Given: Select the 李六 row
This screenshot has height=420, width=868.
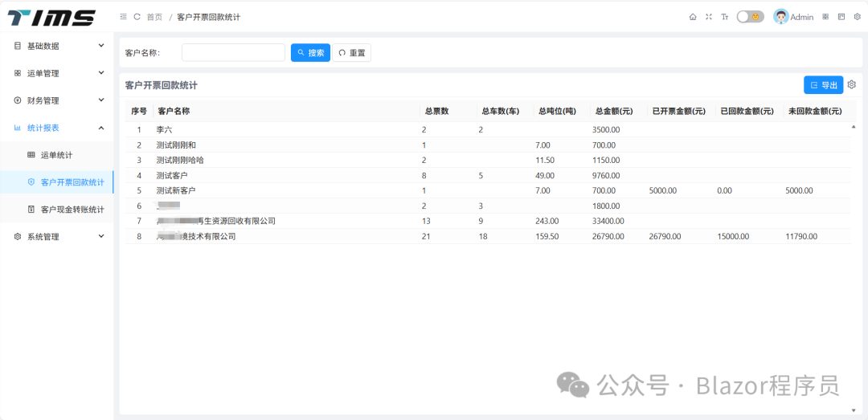Looking at the screenshot, I should [487, 129].
